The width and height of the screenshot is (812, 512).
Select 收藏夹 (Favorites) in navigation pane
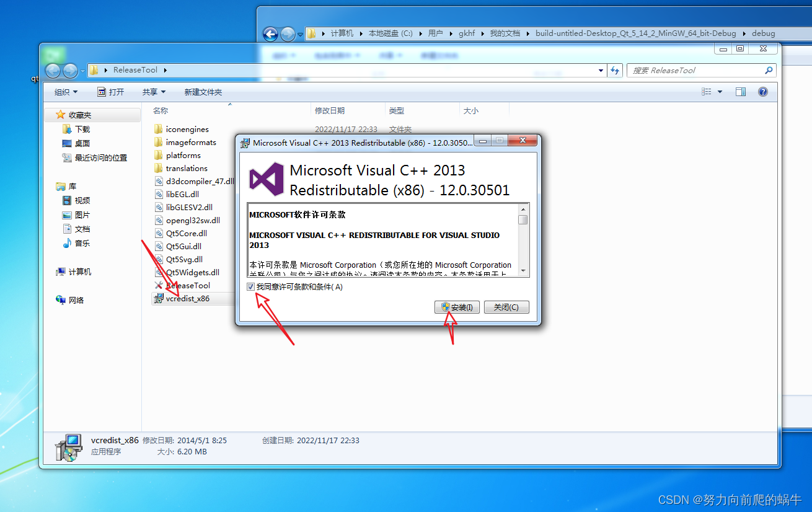(x=80, y=115)
